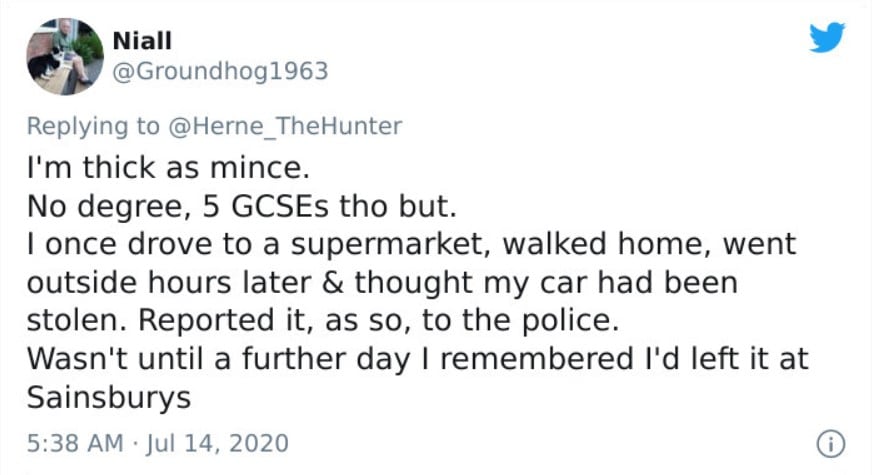Click the 'Replying to' label
This screenshot has height=475, width=872.
[93, 127]
